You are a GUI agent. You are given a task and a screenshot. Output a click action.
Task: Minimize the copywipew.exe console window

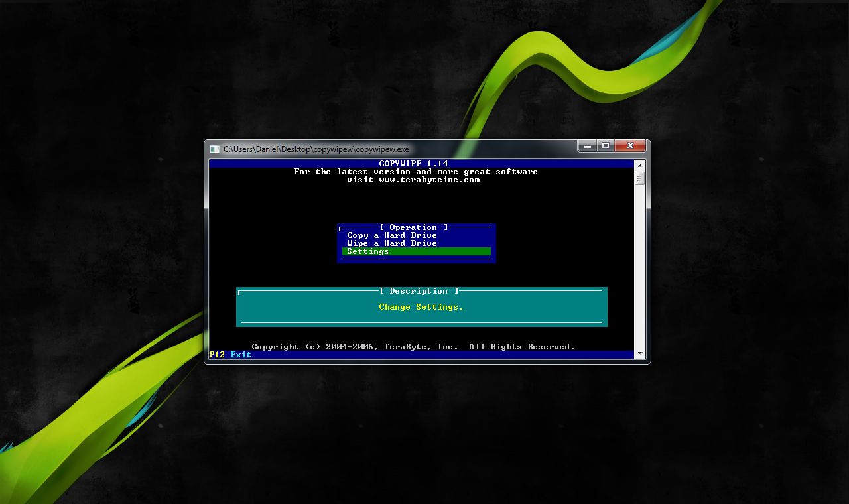point(587,145)
